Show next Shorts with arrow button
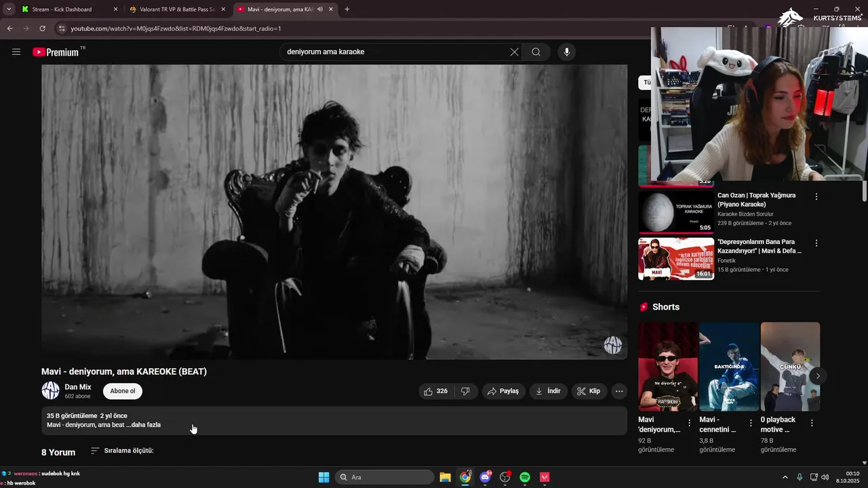Image resolution: width=868 pixels, height=488 pixels. [818, 375]
